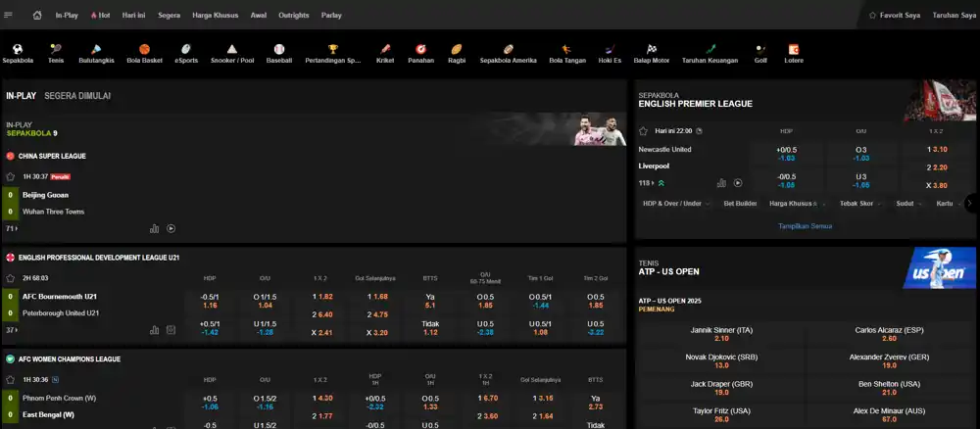This screenshot has width=980, height=429.
Task: Go to the home icon
Action: [37, 15]
